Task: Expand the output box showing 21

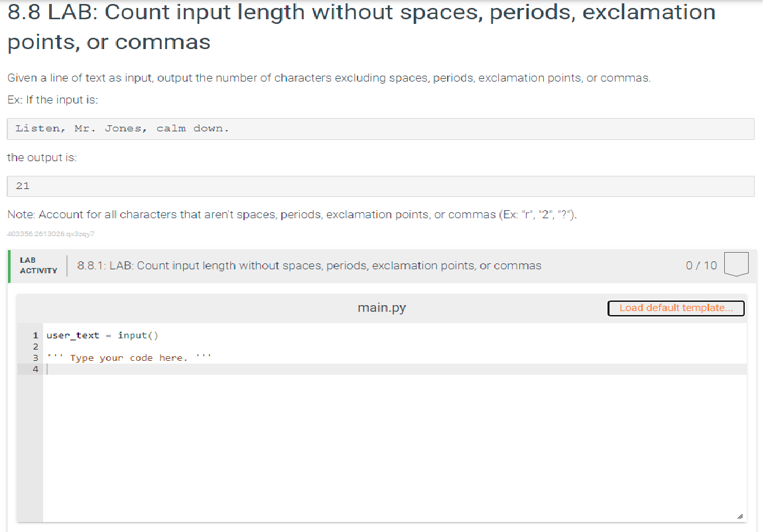Action: (381, 186)
